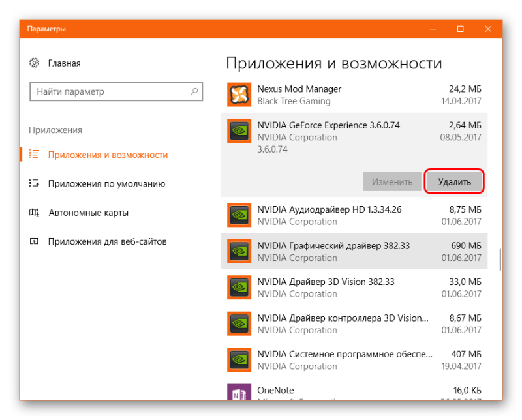Click the NVIDIA Драйвер контроллера 3D Vision icon
This screenshot has width=522, height=420.
tap(239, 323)
